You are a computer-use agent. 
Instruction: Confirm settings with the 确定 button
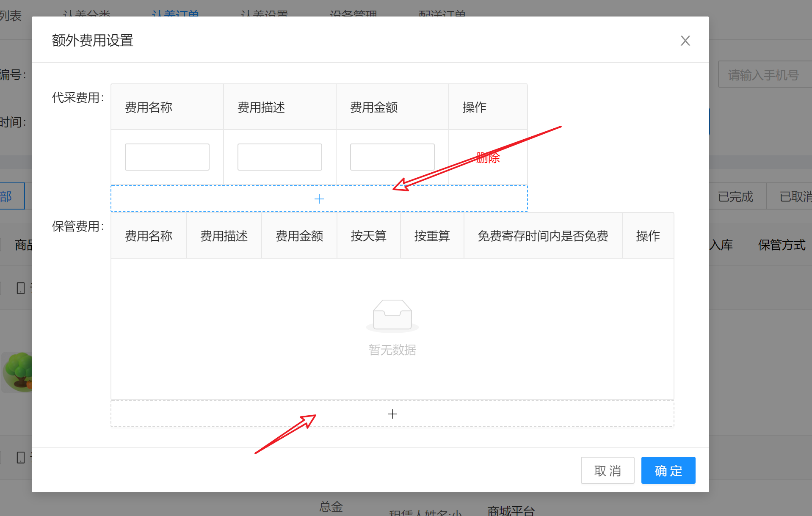(x=668, y=470)
